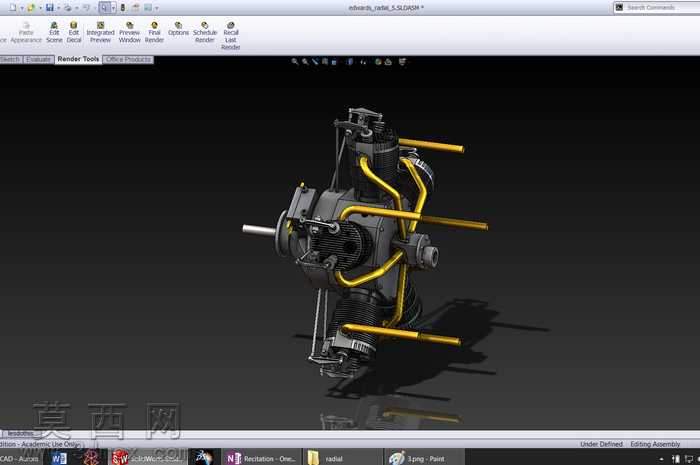700x465 pixels.
Task: Open Microsoft Word from the taskbar
Action: click(x=59, y=458)
